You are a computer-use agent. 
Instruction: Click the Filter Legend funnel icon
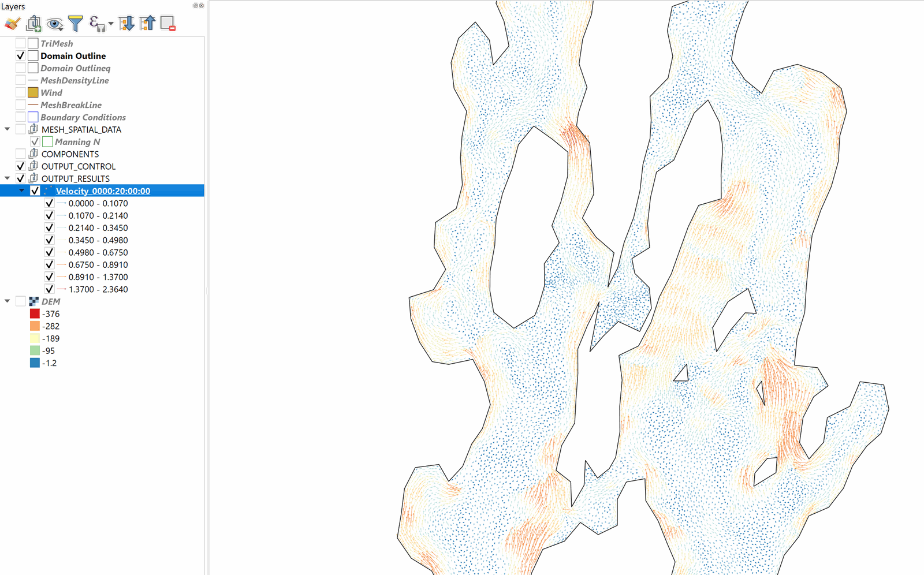76,24
